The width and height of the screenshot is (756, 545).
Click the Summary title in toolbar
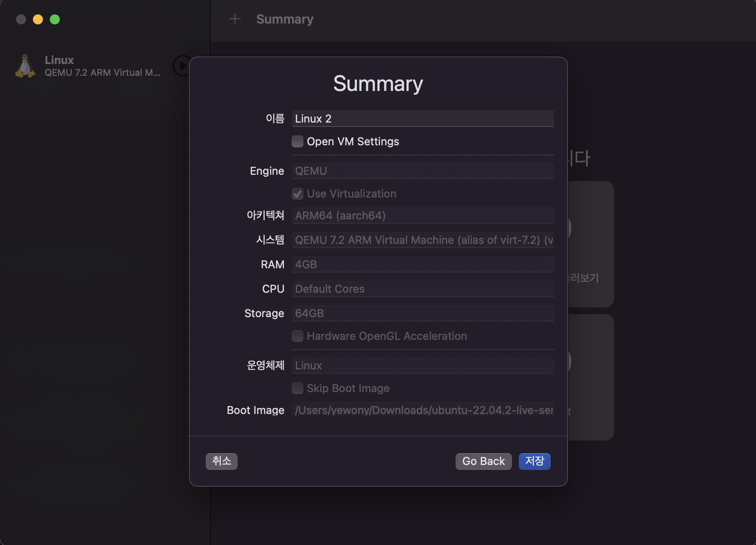point(285,19)
